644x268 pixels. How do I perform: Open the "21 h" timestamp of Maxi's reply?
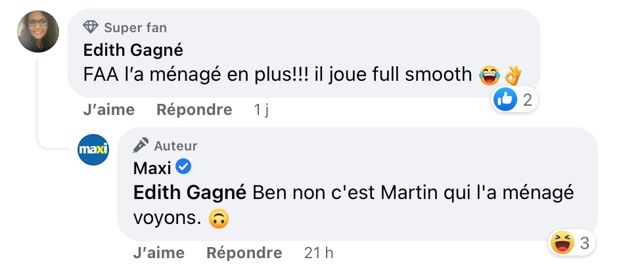tap(319, 253)
